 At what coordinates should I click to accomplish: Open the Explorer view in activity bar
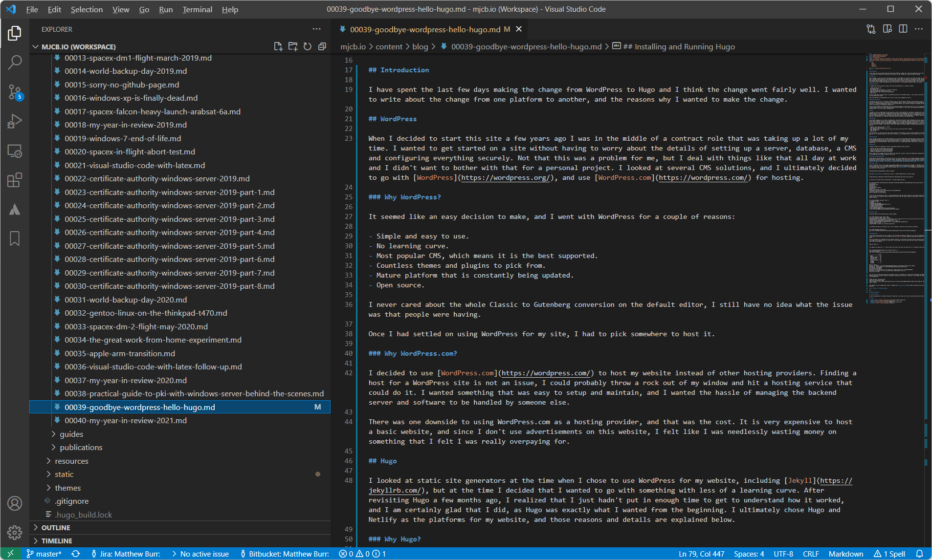click(x=15, y=33)
